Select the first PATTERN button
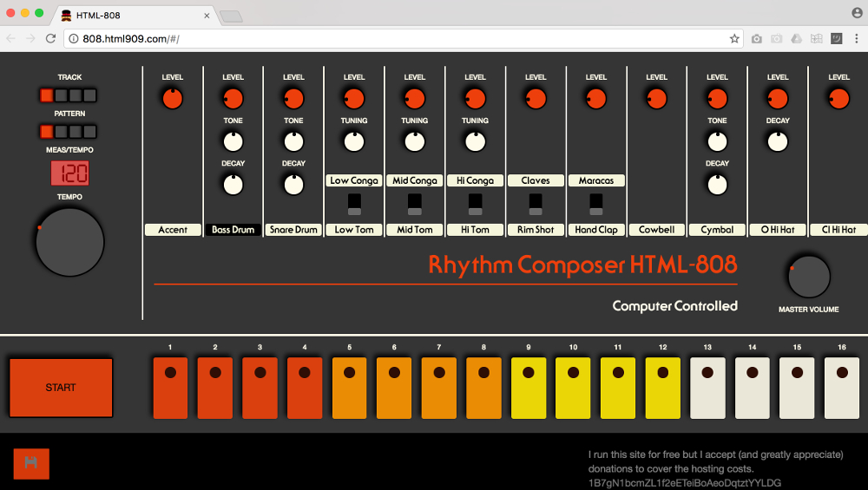 tap(47, 132)
